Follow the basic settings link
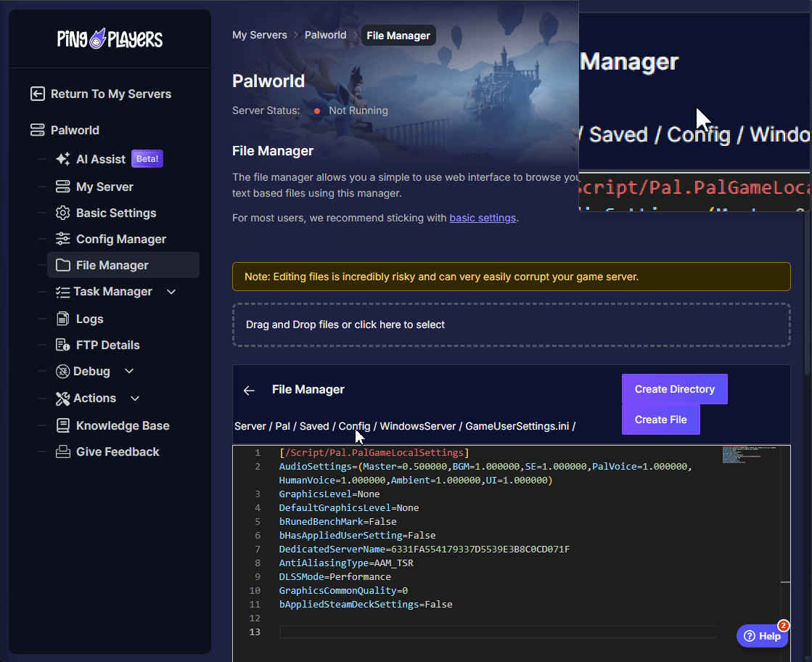 tap(483, 218)
